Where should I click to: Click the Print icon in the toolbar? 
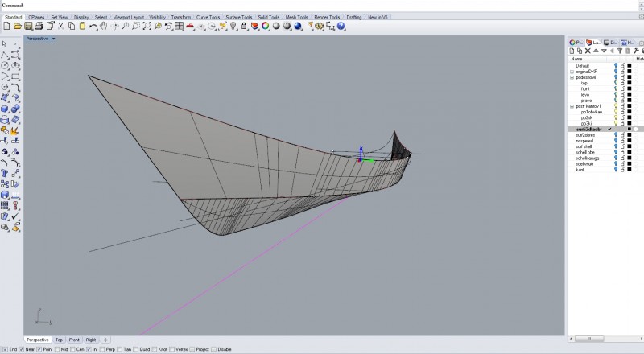[x=37, y=27]
